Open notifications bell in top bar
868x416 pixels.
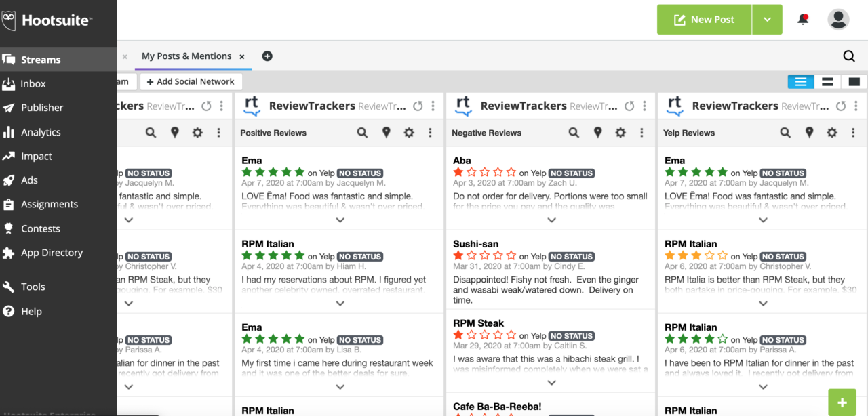[x=803, y=20]
